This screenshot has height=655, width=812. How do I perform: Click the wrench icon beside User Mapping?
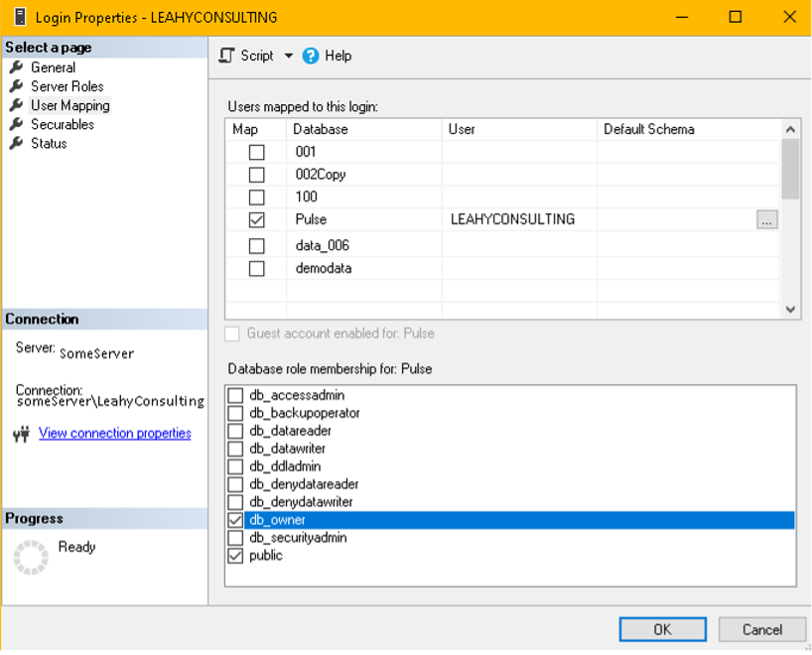[x=17, y=105]
